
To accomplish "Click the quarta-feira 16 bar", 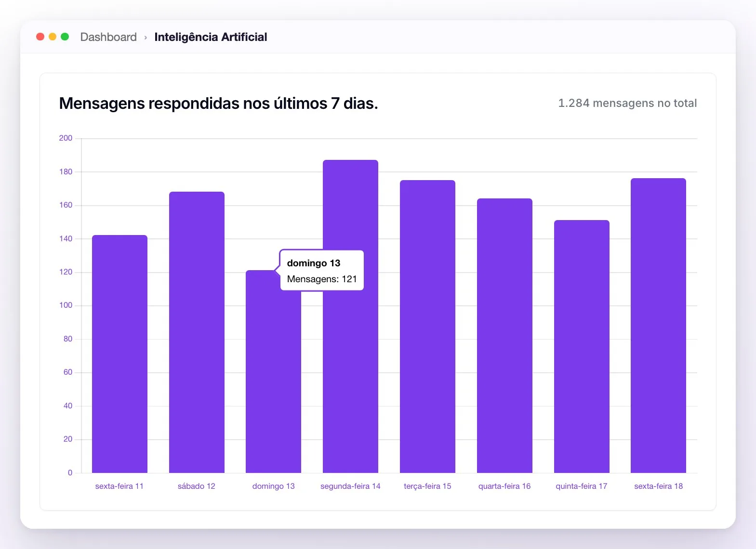I will pyautogui.click(x=504, y=336).
